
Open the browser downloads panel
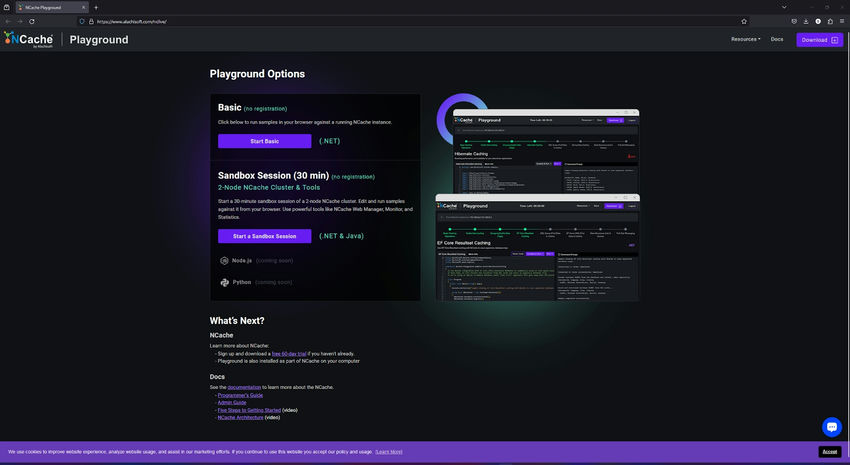[x=806, y=21]
